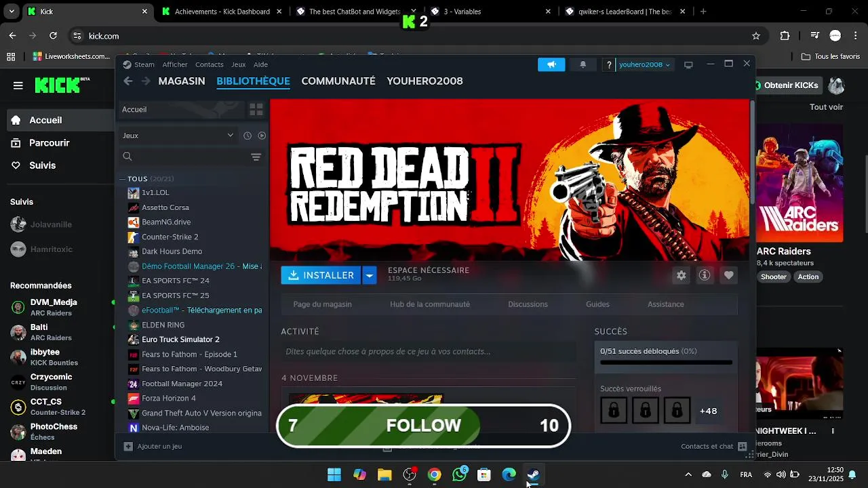Open the YOUHERO2008 profile tab
The image size is (868, 488).
pyautogui.click(x=425, y=81)
